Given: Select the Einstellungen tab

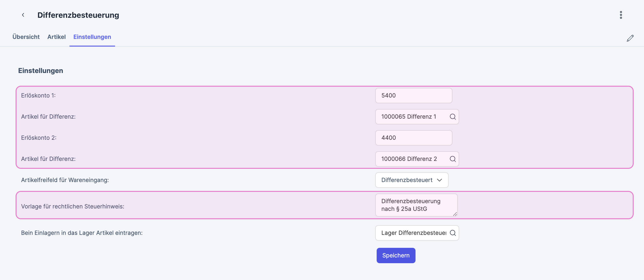Looking at the screenshot, I should pyautogui.click(x=92, y=37).
